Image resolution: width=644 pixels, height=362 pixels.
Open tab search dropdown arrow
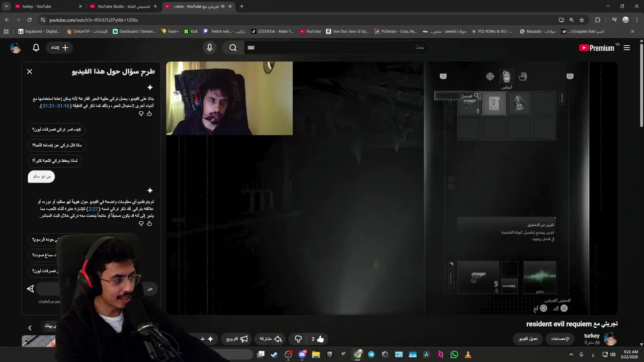pos(7,7)
